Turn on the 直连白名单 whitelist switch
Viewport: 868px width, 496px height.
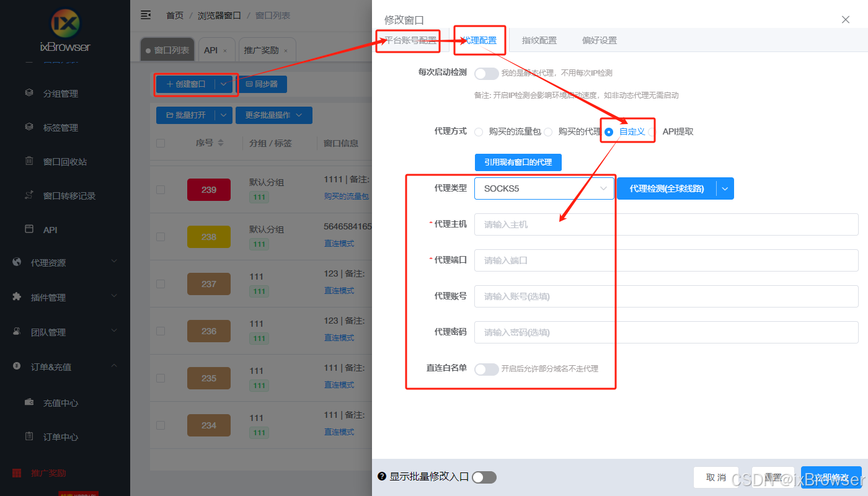tap(486, 368)
